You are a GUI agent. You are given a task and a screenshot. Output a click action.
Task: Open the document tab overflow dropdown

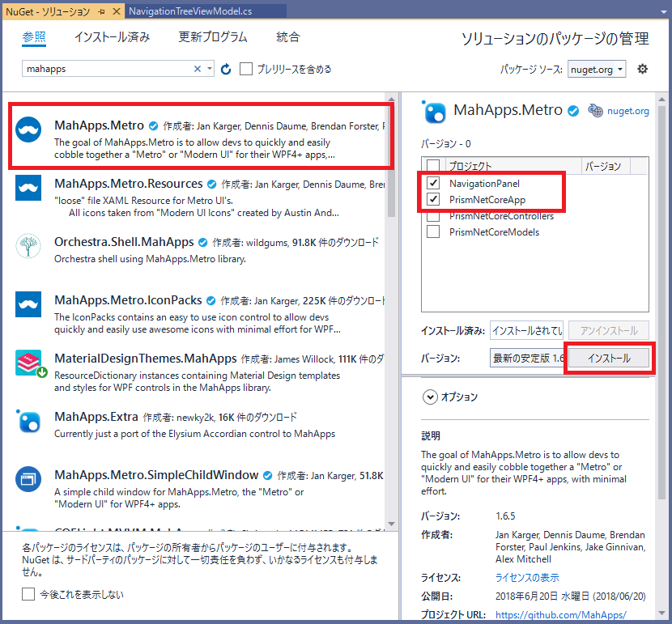[x=663, y=12]
